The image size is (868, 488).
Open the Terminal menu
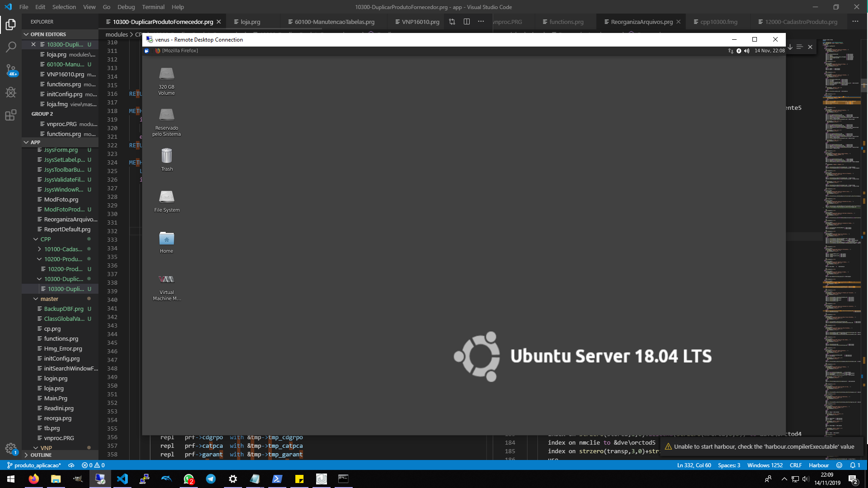(x=153, y=7)
